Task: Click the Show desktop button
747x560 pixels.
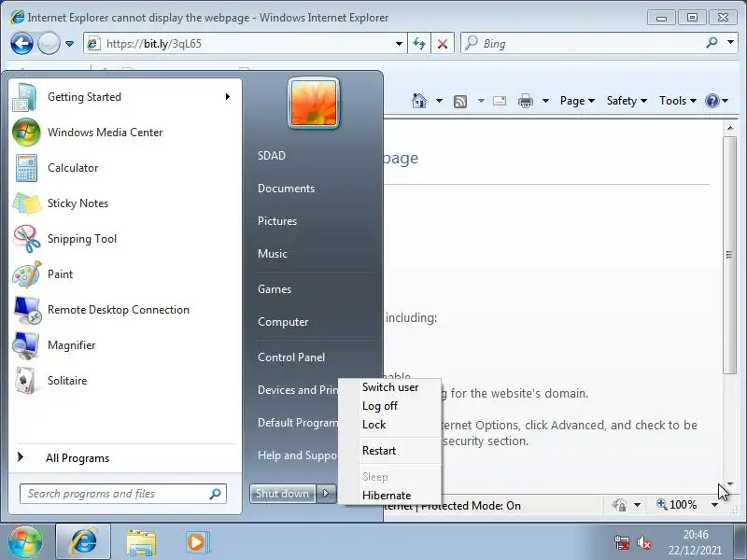Action: [x=740, y=541]
